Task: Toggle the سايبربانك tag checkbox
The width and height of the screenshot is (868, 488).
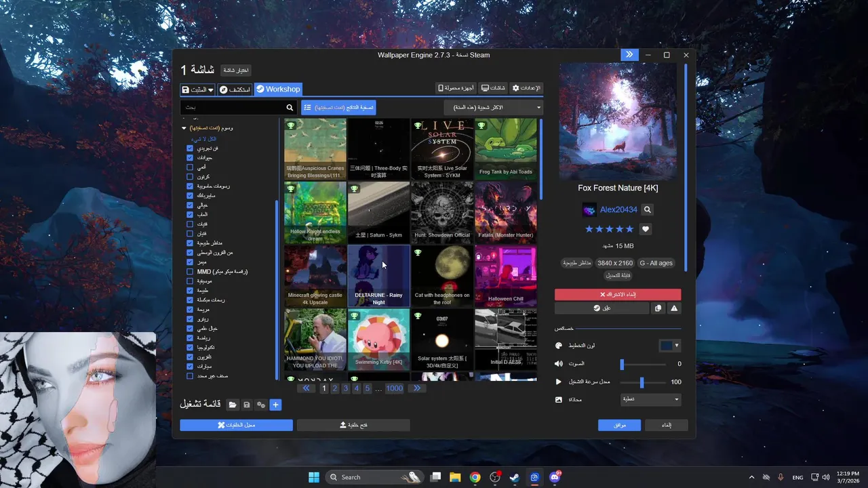Action: click(x=190, y=195)
